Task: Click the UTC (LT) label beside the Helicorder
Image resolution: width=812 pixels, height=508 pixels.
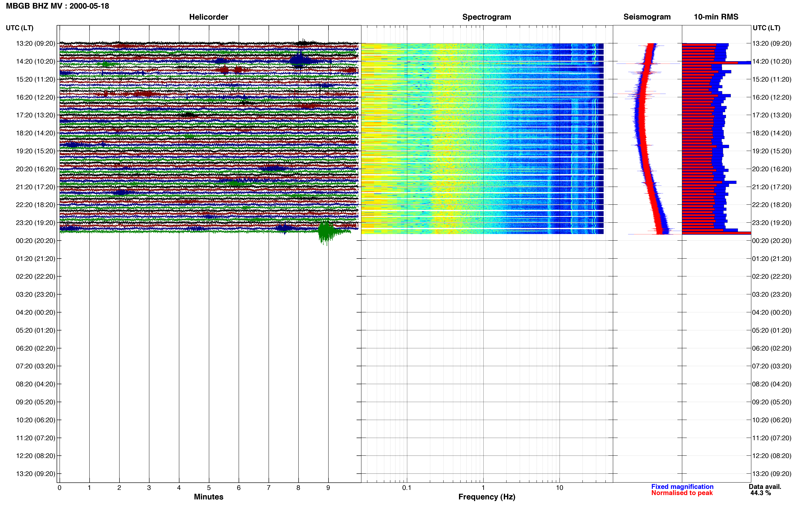Action: click(x=20, y=28)
